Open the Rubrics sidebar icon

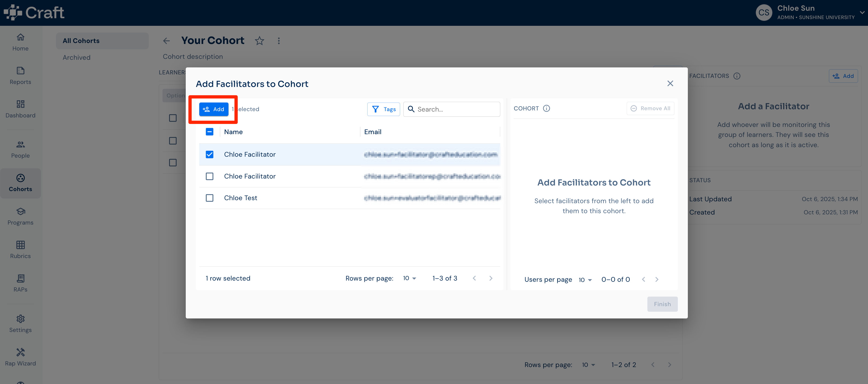pyautogui.click(x=20, y=245)
